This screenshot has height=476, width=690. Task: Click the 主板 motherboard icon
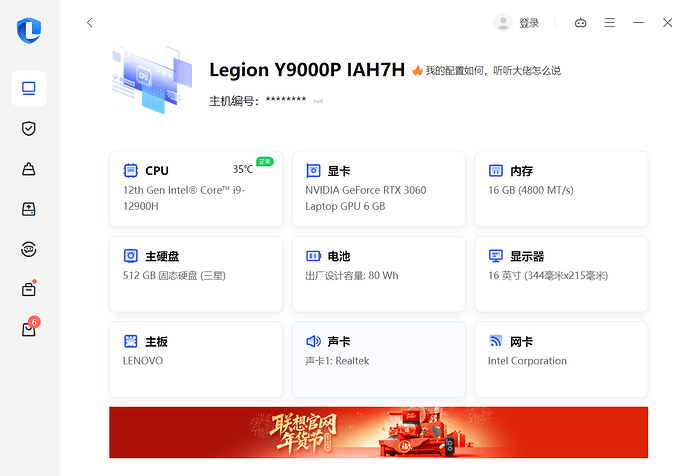point(131,341)
